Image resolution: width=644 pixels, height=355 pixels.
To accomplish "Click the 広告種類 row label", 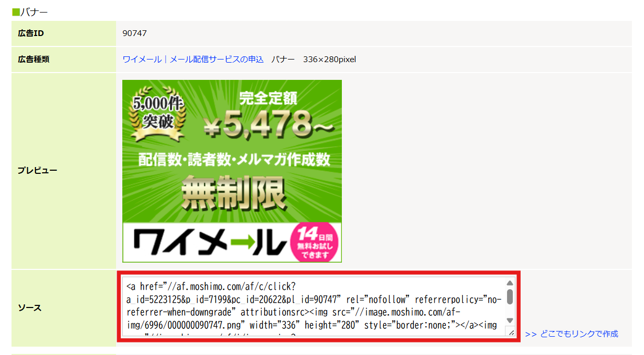I will click(x=33, y=60).
